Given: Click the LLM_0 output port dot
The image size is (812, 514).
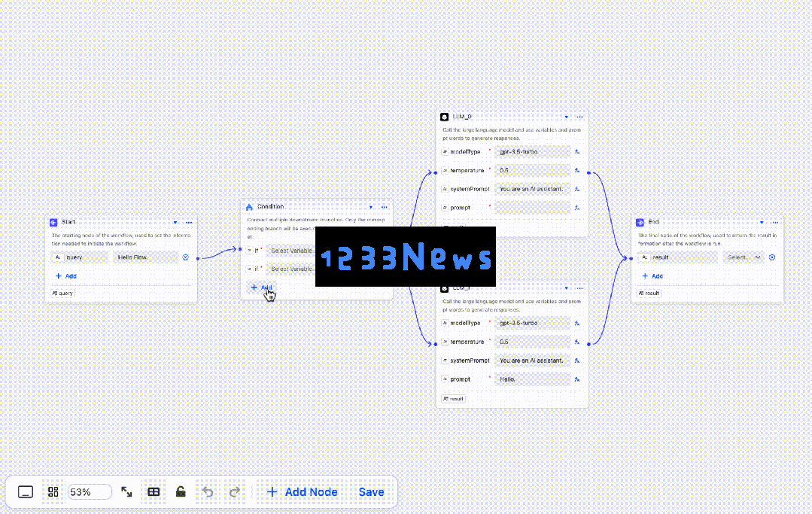Looking at the screenshot, I should point(588,172).
